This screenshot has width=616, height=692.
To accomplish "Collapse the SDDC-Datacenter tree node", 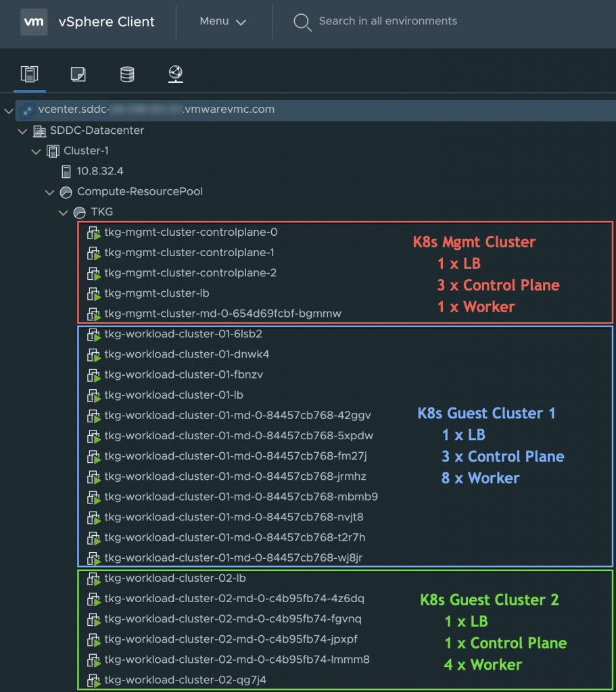I will tap(22, 130).
